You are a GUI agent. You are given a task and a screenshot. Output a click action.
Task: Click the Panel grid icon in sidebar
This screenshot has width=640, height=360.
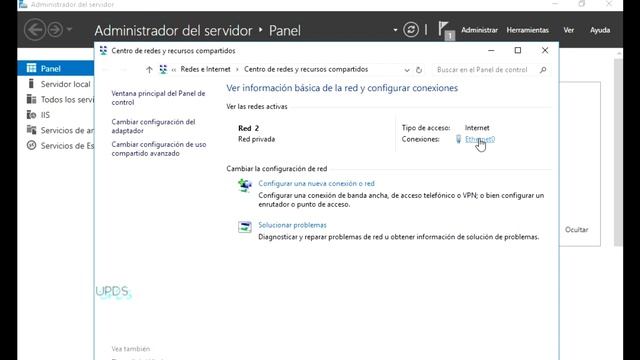31,68
